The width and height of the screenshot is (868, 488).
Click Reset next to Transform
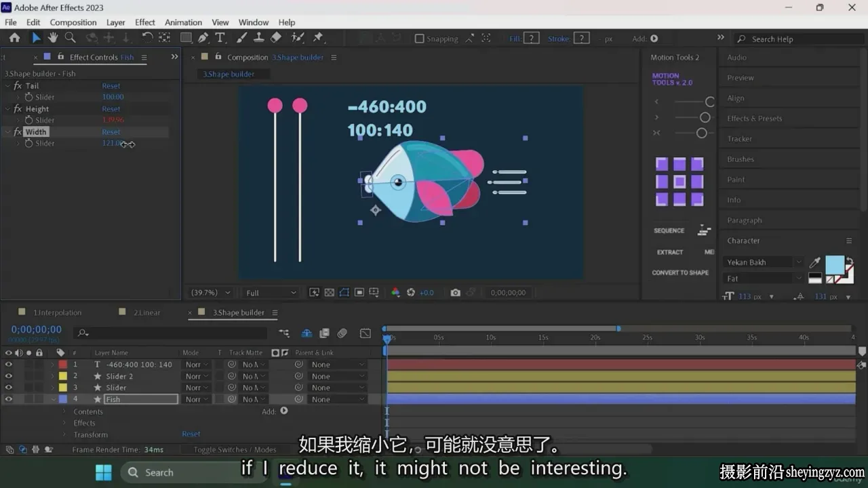[x=191, y=434]
